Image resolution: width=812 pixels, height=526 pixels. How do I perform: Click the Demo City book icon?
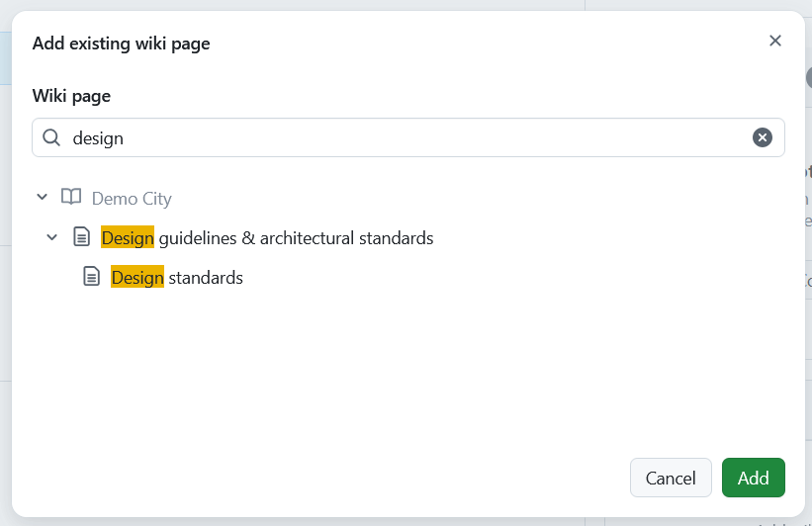[x=71, y=198]
